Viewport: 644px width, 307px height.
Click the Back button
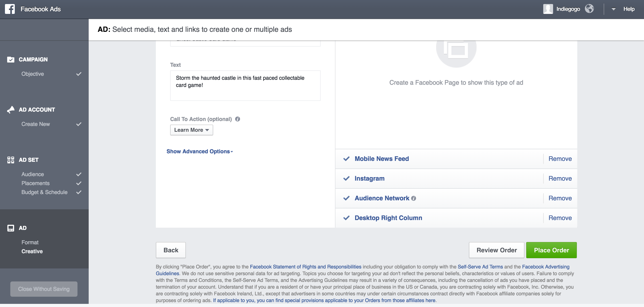(171, 250)
